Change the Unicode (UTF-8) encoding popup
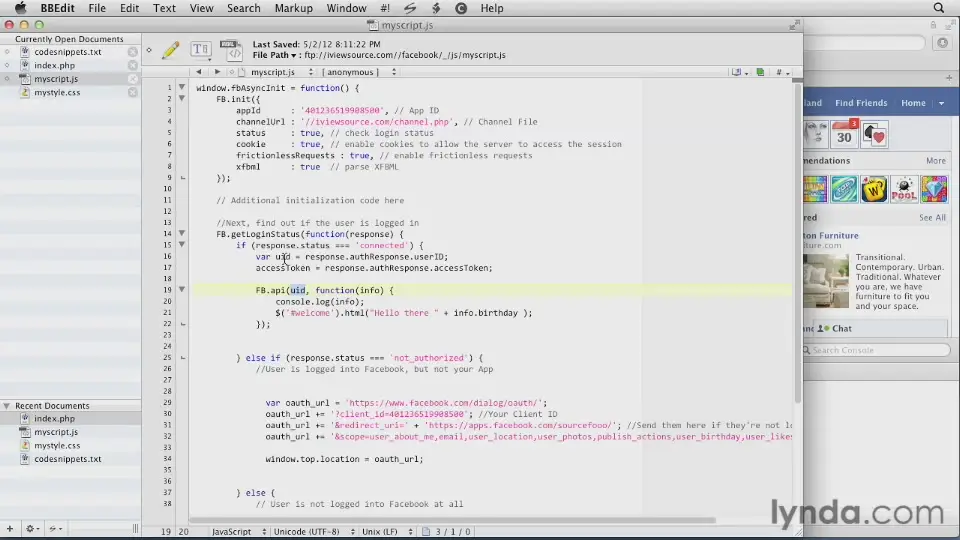Viewport: 960px width, 540px height. coord(314,531)
